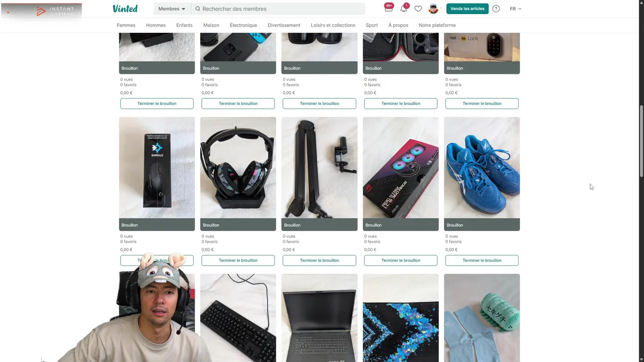
Task: Open the ROG fan box thumbnail
Action: coord(400,167)
